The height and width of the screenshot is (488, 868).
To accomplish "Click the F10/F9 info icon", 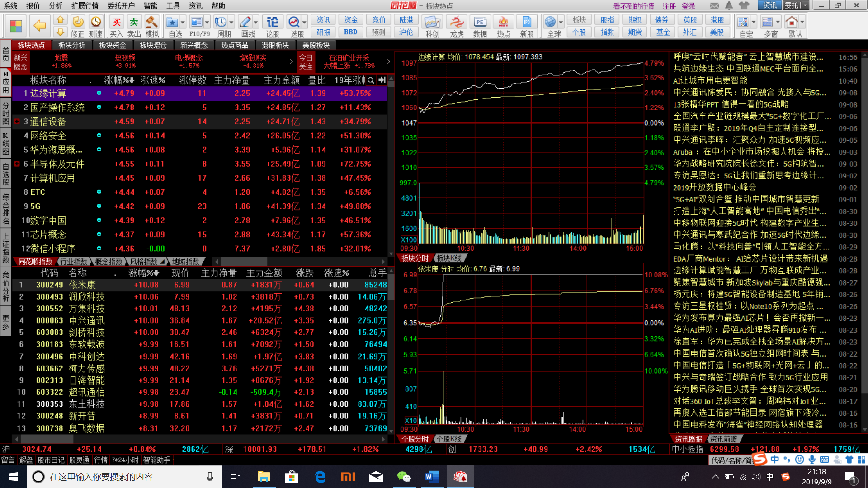I will point(196,22).
